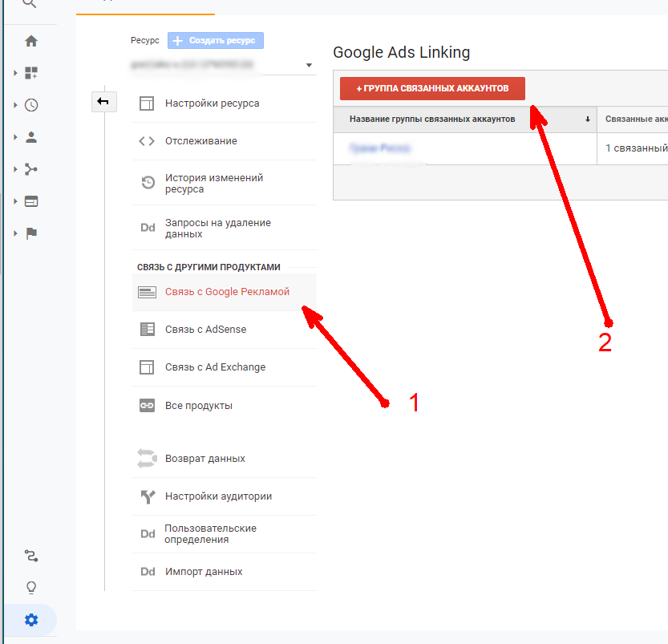This screenshot has height=644, width=668.
Task: Expand the Acquisition section arrow
Action: point(15,169)
